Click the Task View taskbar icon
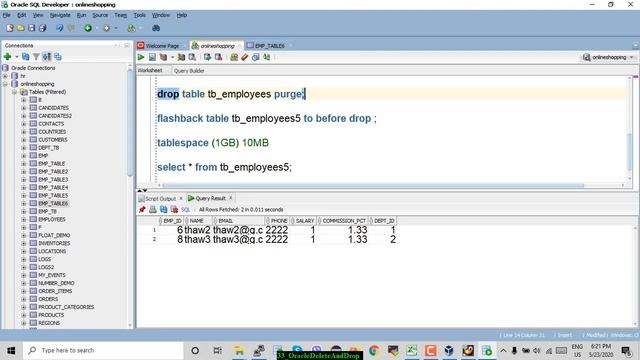 (x=218, y=350)
